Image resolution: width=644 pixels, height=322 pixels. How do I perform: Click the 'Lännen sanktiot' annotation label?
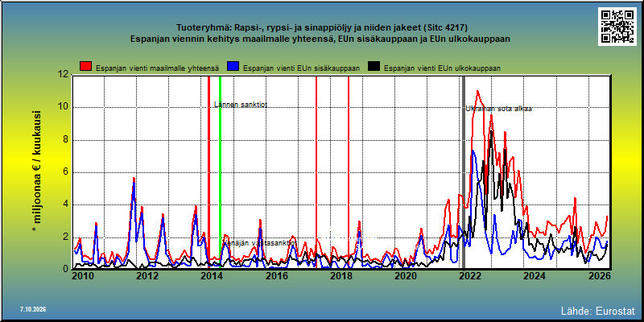(241, 105)
